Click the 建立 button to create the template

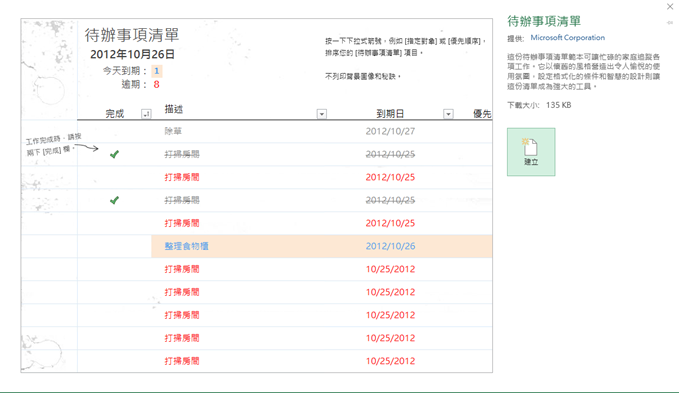pos(531,152)
